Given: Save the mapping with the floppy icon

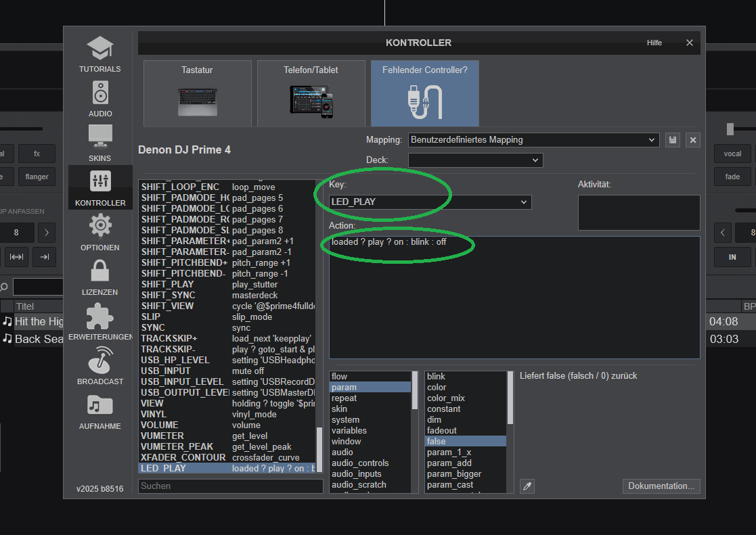Looking at the screenshot, I should pyautogui.click(x=673, y=140).
